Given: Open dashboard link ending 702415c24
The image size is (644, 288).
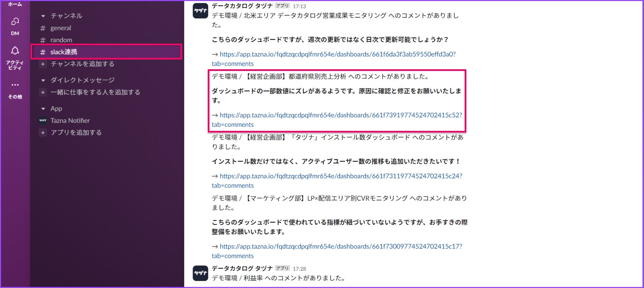Looking at the screenshot, I should coord(337,181).
